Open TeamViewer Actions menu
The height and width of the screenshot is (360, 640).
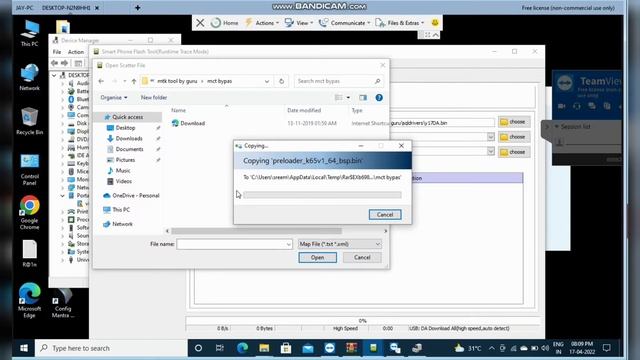(262, 23)
